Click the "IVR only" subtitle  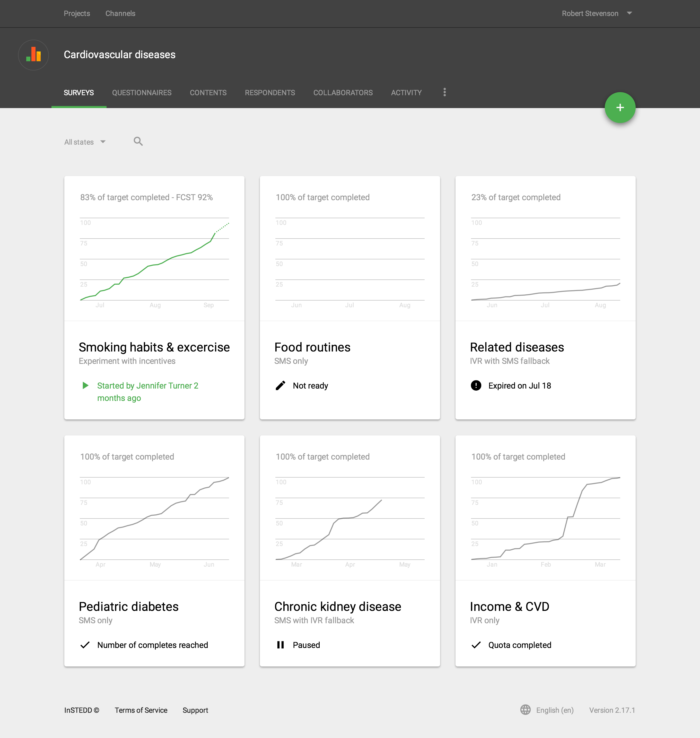click(x=485, y=620)
